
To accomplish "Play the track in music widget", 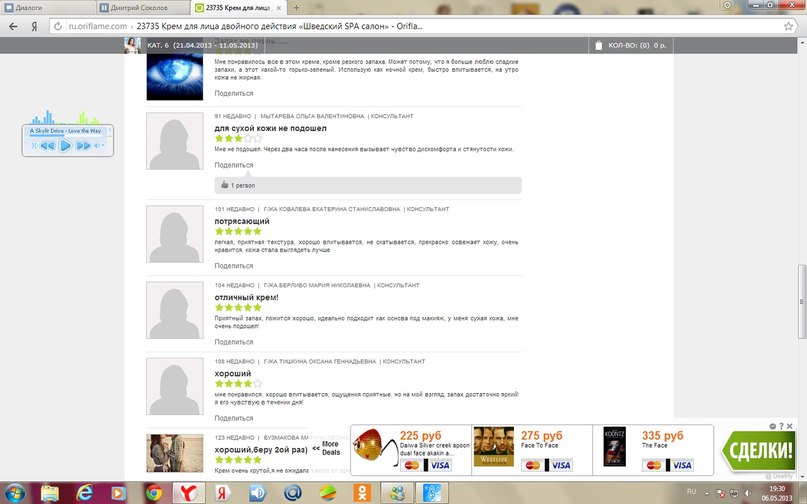I will 65,146.
